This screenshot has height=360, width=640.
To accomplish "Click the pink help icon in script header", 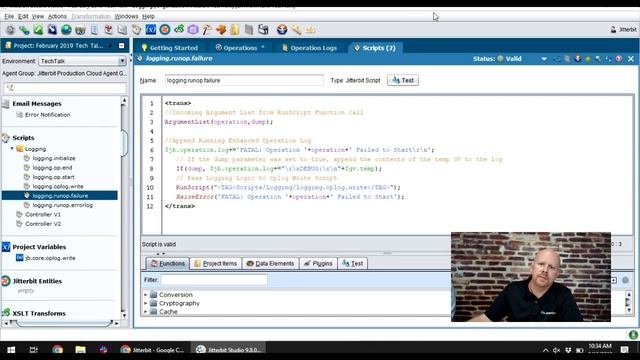I will tap(619, 59).
